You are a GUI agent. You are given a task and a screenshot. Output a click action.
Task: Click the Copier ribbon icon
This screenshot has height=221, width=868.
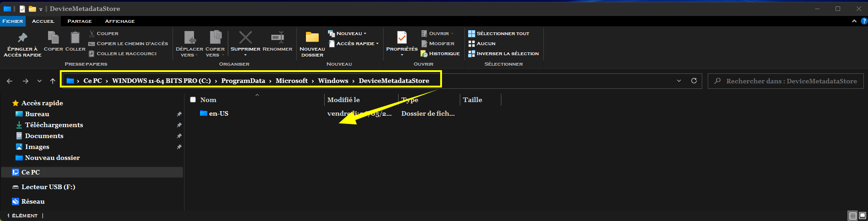tap(53, 37)
